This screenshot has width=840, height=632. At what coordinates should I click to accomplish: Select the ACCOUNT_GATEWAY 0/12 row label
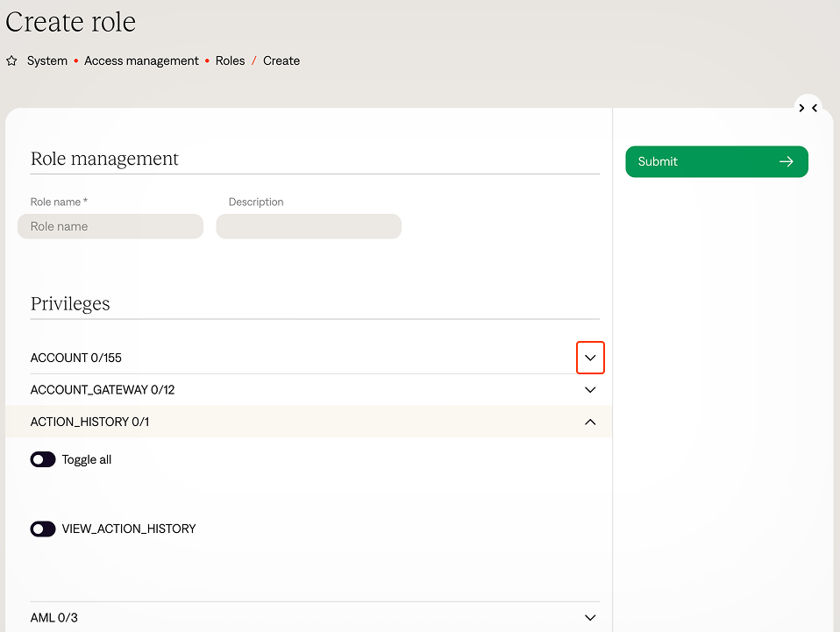[102, 390]
